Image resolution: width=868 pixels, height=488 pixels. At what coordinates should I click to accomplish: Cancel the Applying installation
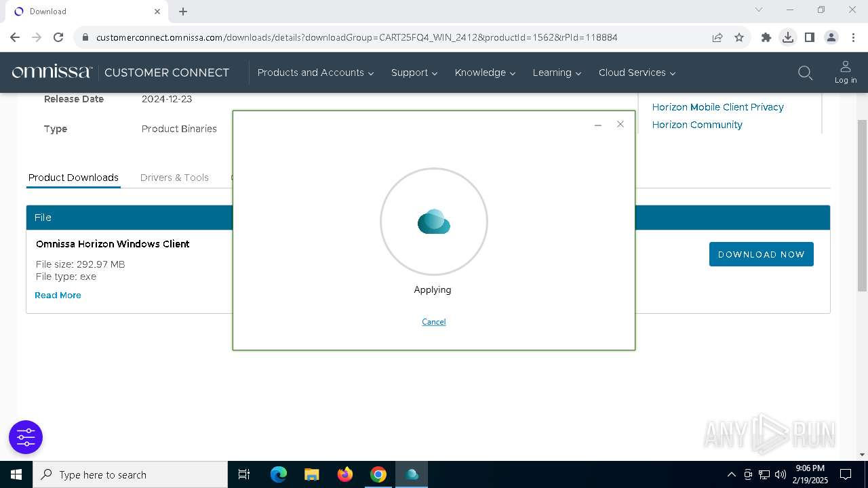(434, 322)
